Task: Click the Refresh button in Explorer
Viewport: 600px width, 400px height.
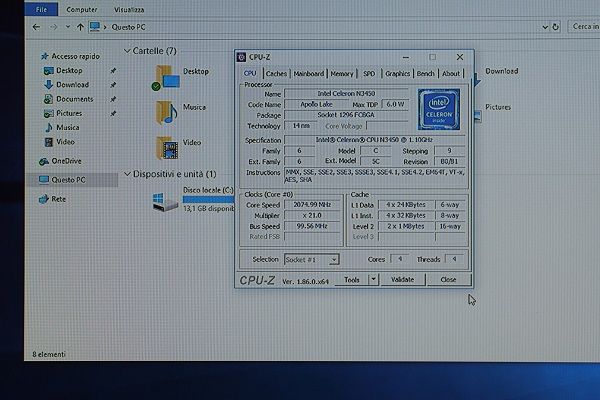Action: tap(556, 27)
